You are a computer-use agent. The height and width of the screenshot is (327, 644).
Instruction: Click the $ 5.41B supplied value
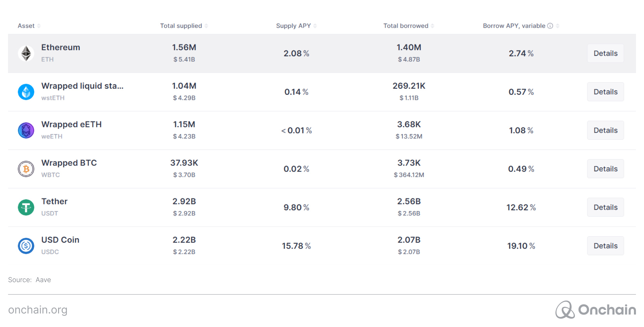(x=184, y=59)
